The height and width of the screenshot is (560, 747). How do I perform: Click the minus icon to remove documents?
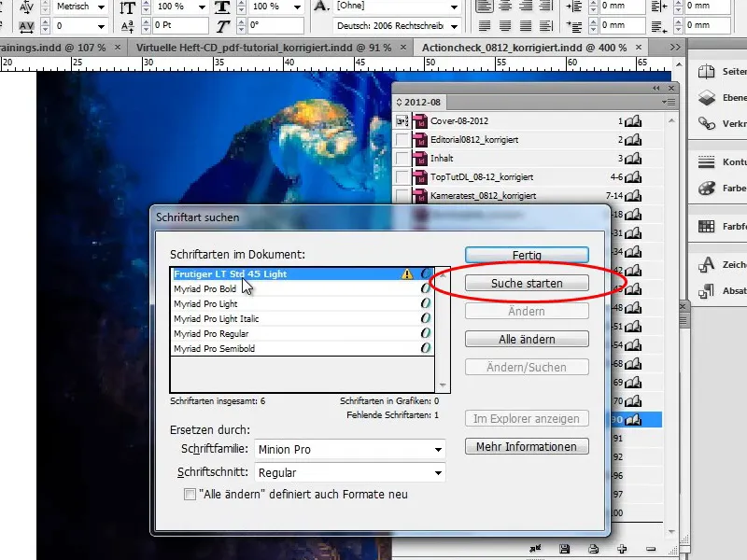pyautogui.click(x=651, y=549)
